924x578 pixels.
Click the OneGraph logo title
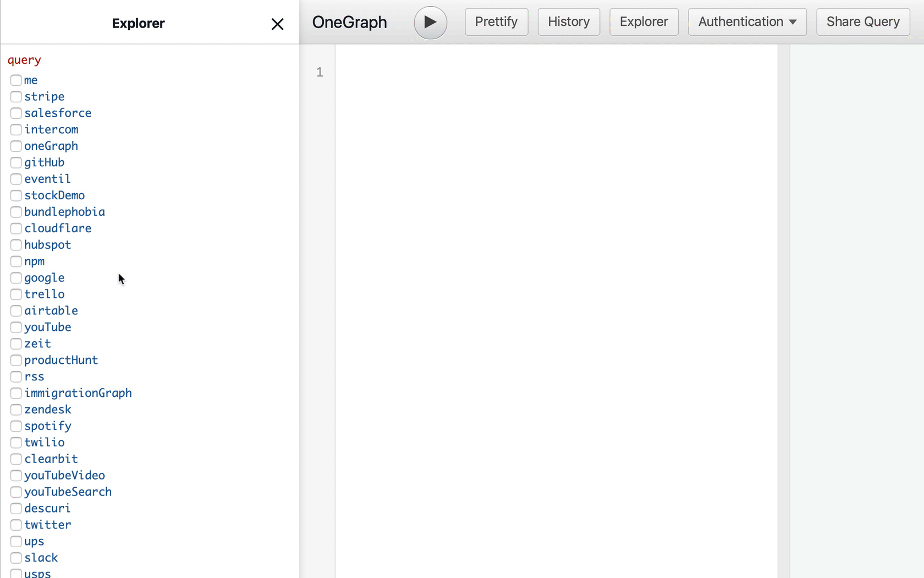point(350,22)
